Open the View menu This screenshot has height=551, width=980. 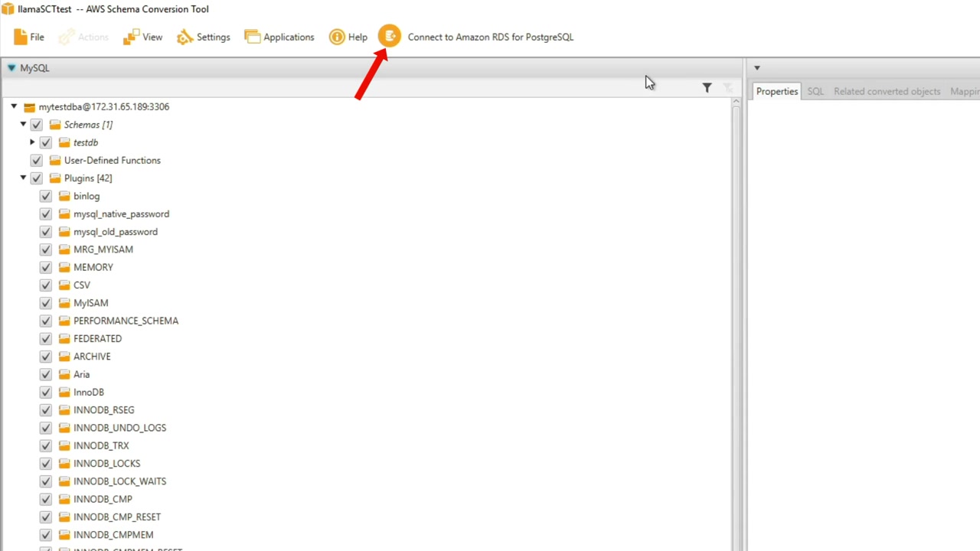(143, 37)
